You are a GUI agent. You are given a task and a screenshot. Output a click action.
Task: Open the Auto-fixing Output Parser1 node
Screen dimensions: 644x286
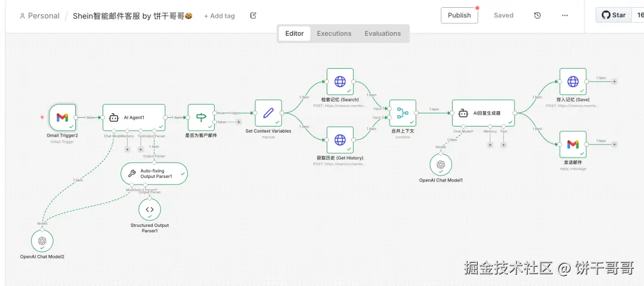pos(154,174)
